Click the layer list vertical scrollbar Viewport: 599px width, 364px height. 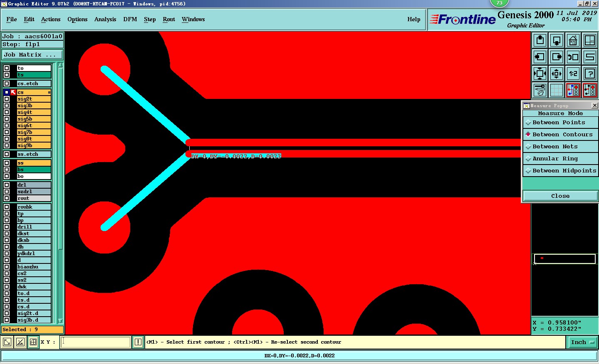click(60, 193)
